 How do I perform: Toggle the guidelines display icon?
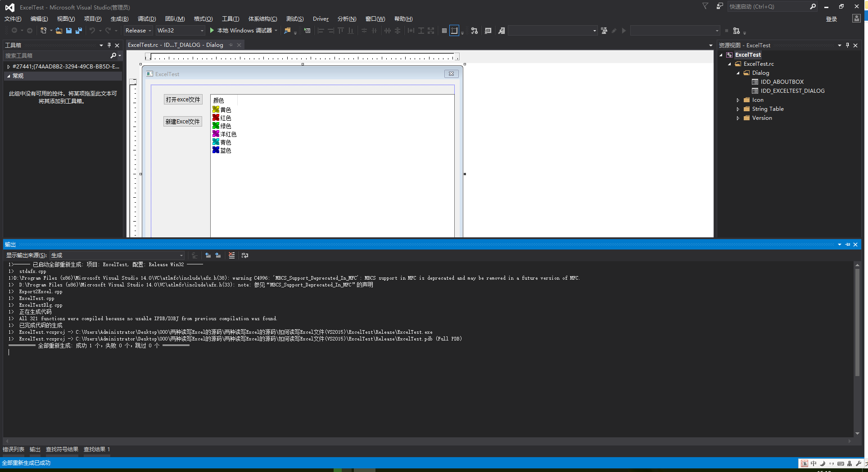[x=454, y=31]
